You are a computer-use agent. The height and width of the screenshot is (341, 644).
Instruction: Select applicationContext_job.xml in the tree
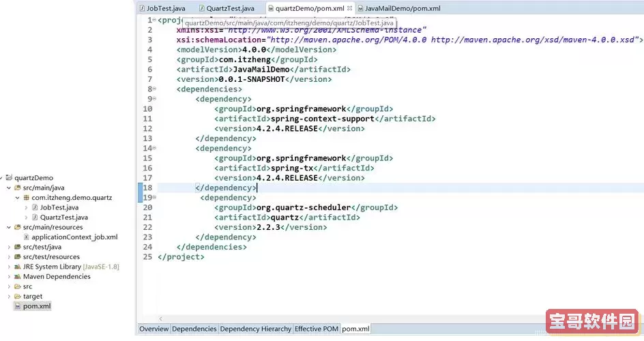pos(74,237)
